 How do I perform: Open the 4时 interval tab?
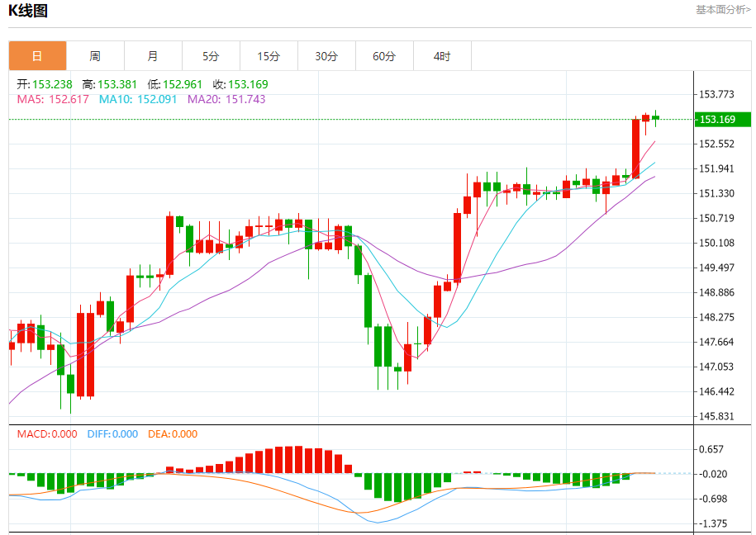pos(443,56)
